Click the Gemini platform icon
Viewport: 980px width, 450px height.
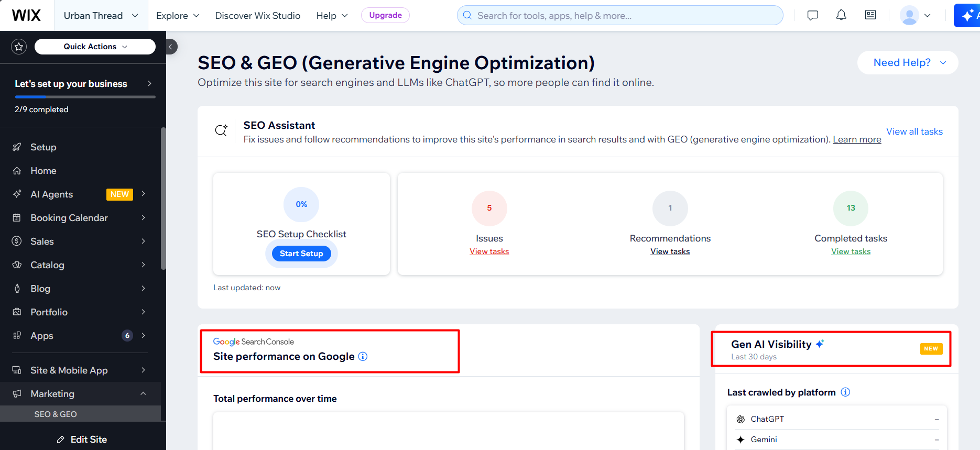pos(741,440)
